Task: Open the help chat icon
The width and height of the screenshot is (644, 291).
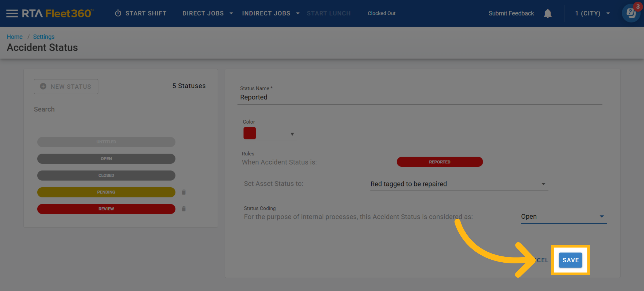Action: (x=631, y=13)
